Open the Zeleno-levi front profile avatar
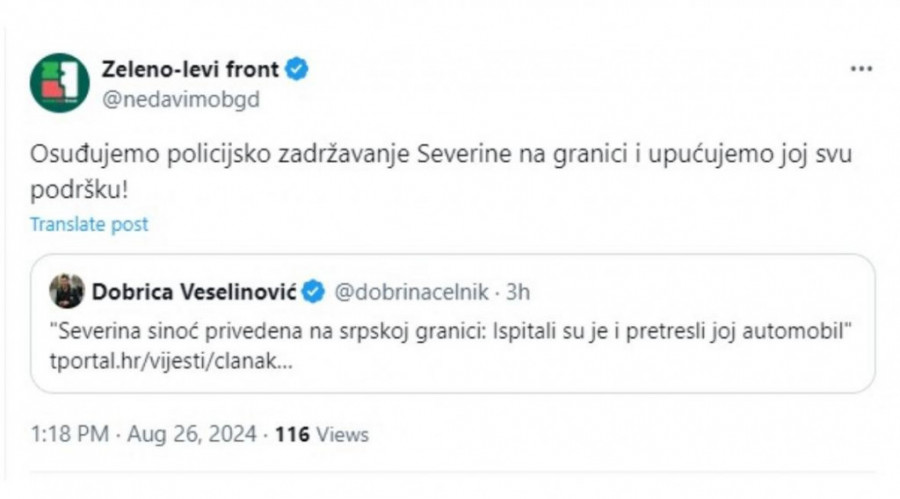This screenshot has width=900, height=499. pyautogui.click(x=59, y=82)
